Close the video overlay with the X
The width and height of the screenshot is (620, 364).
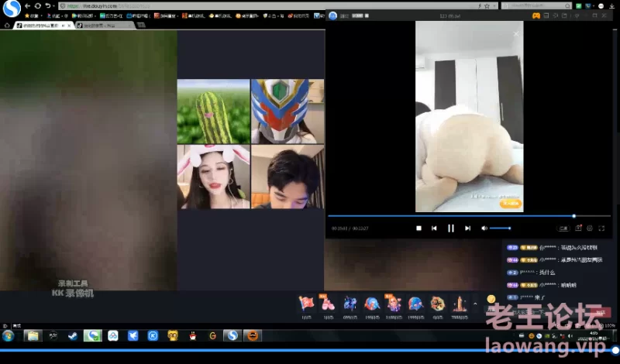[x=516, y=34]
